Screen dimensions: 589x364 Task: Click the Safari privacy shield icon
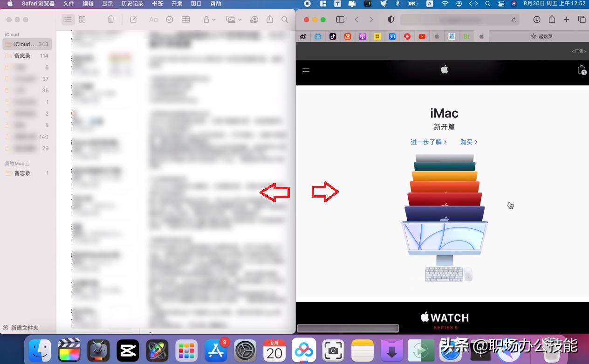(391, 20)
